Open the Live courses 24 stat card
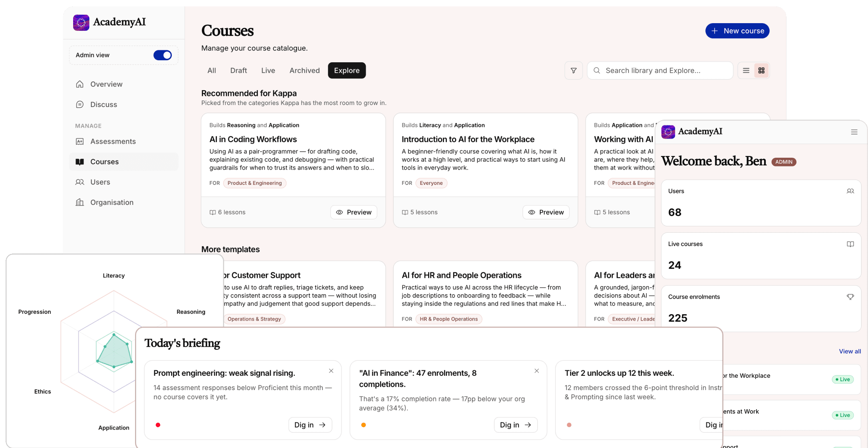 pos(761,256)
